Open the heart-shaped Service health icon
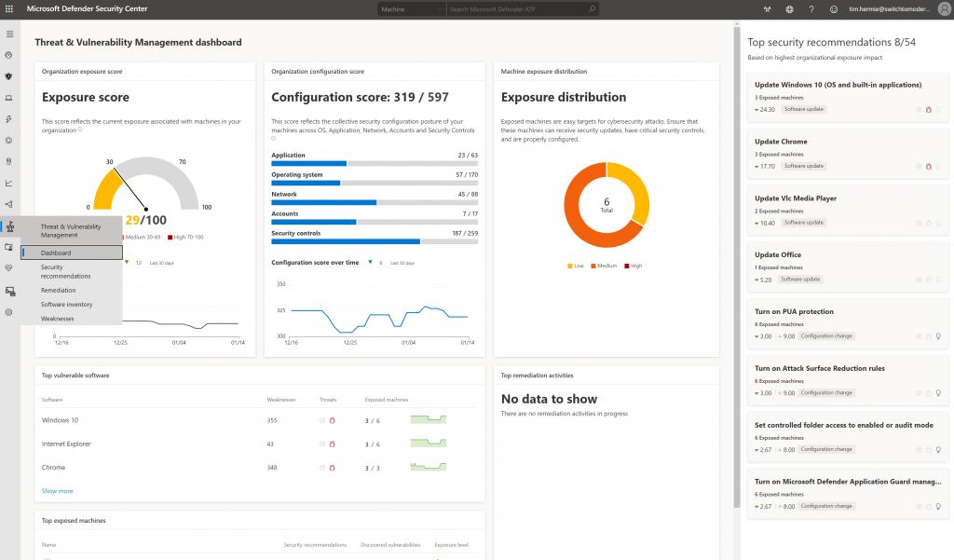 coord(9,267)
